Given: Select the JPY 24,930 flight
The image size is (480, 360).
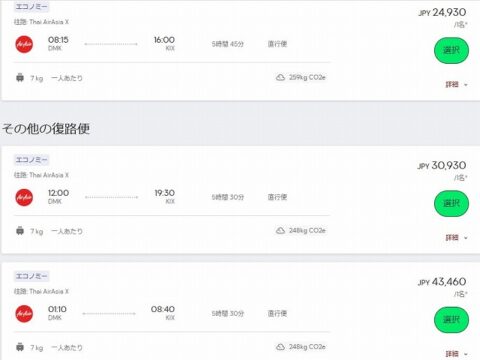Looking at the screenshot, I should (451, 50).
